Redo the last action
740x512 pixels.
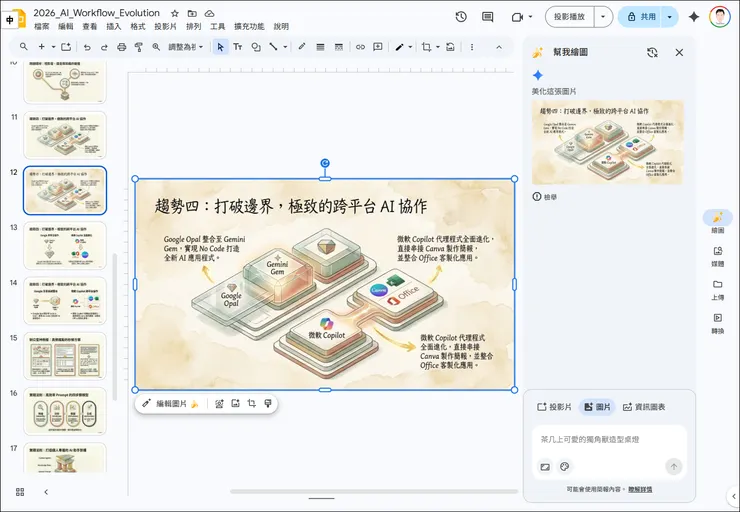tap(104, 47)
